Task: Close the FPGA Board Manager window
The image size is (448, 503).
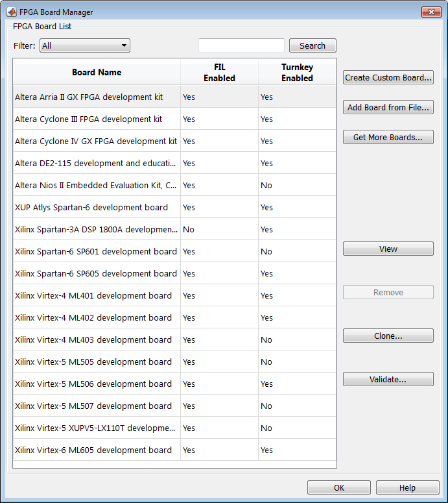Action: tap(431, 12)
